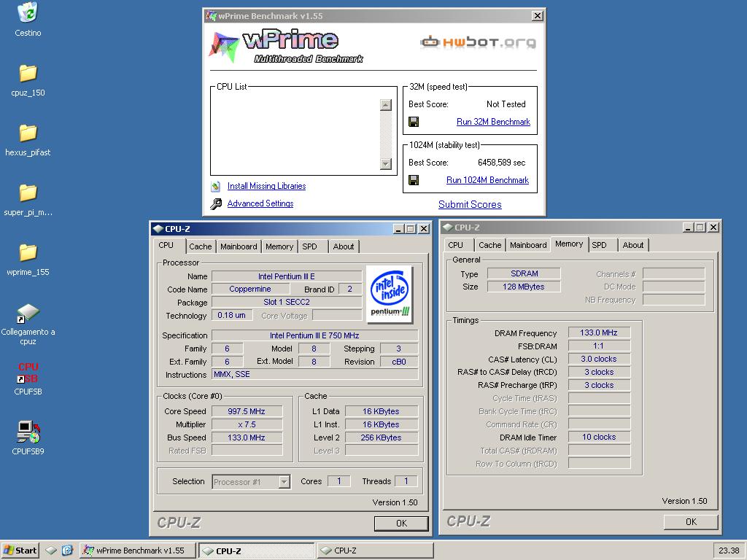Click the second CPU-Z taskbar button
Image resolution: width=747 pixels, height=560 pixels.
(x=375, y=551)
